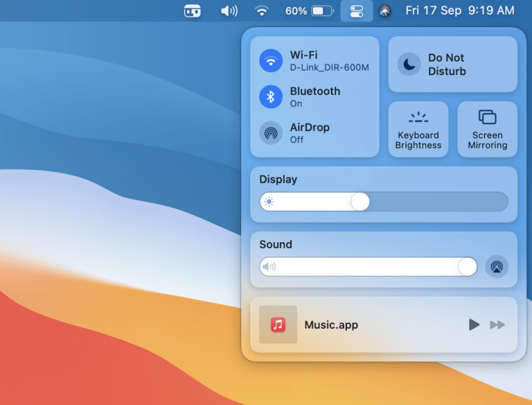Open the battery status menu

tap(310, 11)
